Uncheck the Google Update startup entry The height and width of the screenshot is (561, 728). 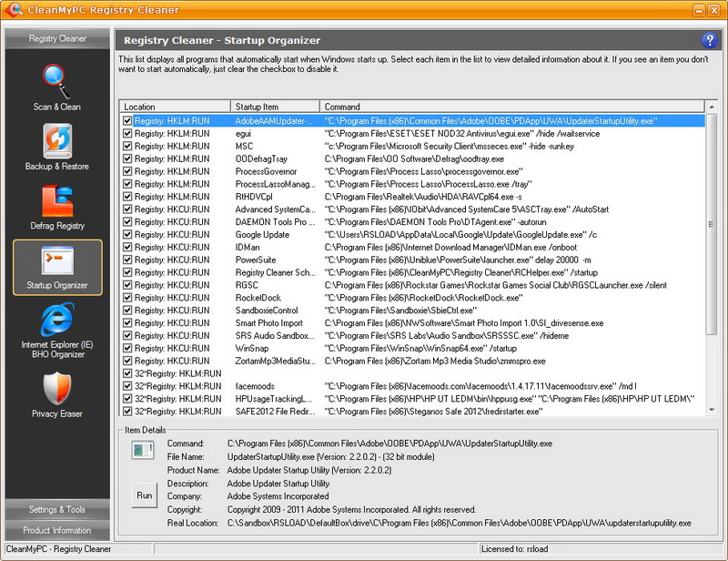click(128, 233)
